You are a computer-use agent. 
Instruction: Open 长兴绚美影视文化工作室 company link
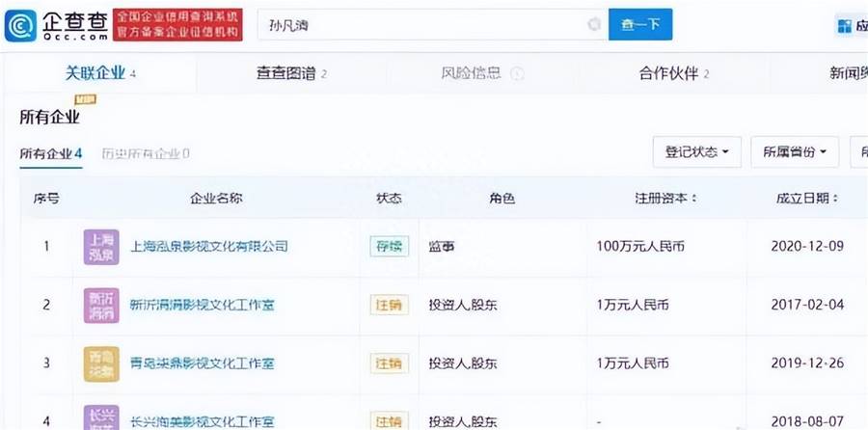pyautogui.click(x=203, y=421)
